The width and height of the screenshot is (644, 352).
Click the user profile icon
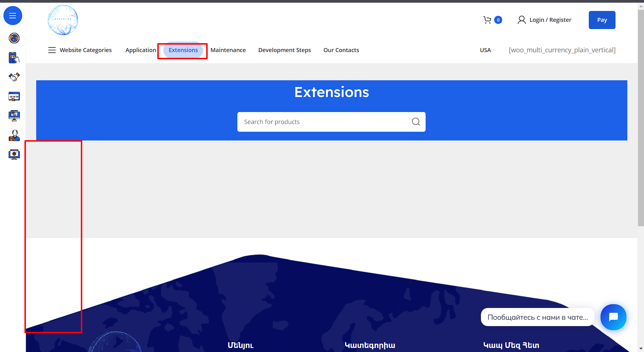tap(521, 20)
